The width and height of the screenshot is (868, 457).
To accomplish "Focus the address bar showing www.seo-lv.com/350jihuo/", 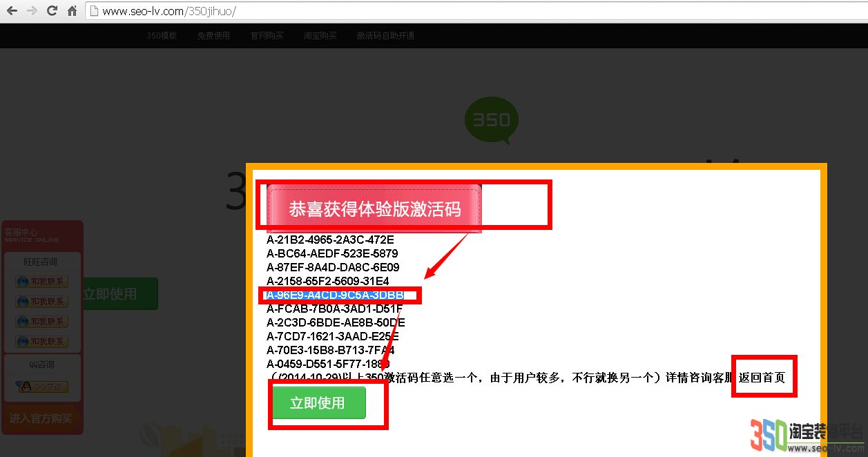I will point(476,11).
